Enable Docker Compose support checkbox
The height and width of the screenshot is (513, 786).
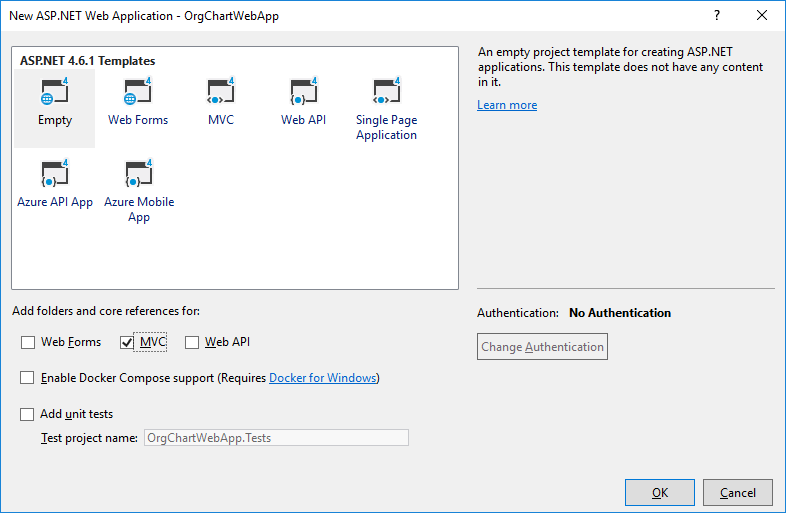point(27,378)
